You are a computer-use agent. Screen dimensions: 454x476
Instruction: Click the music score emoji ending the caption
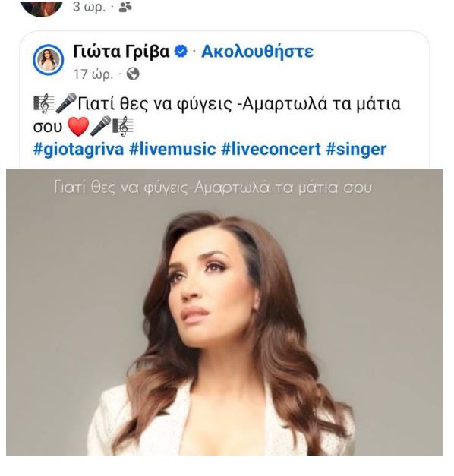[123, 126]
